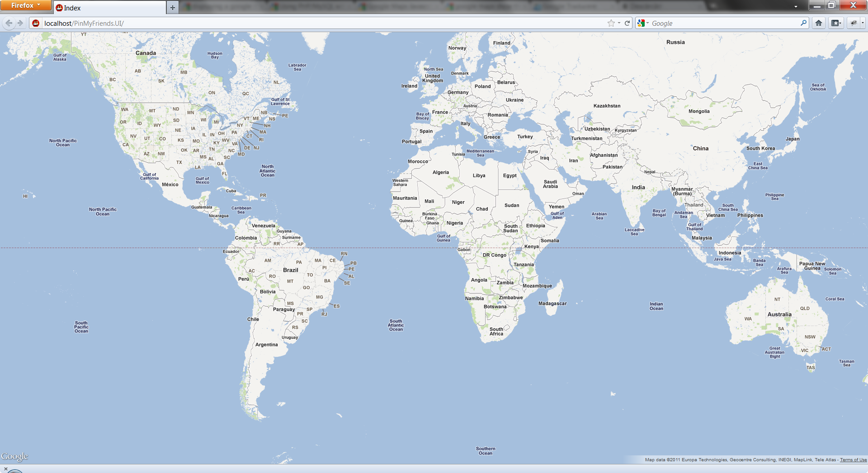The image size is (868, 473).
Task: Click the Saudi Arabia label on the map
Action: [550, 184]
